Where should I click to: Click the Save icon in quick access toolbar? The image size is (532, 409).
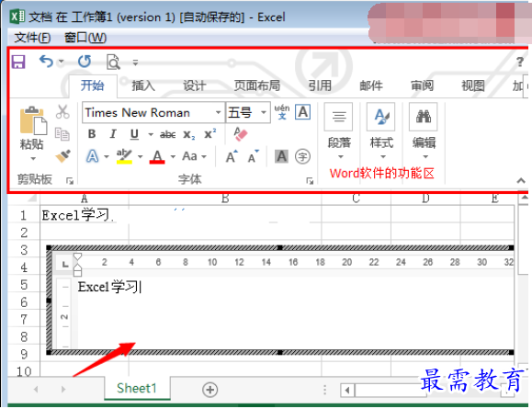click(18, 62)
